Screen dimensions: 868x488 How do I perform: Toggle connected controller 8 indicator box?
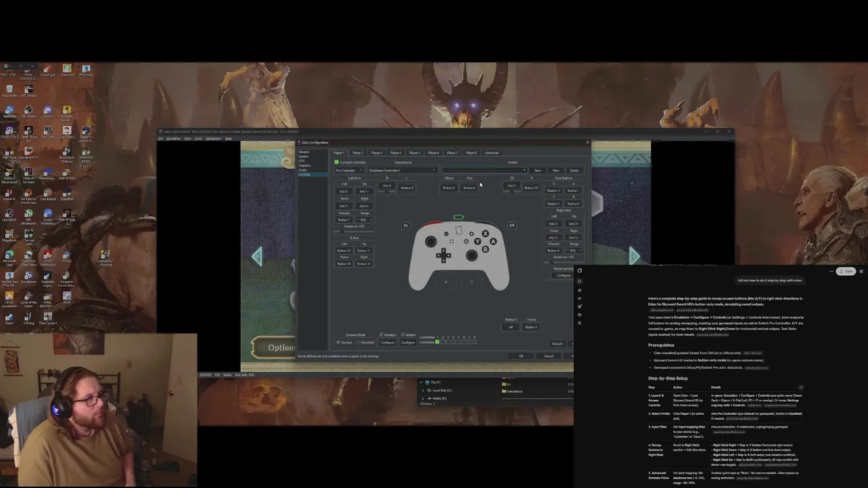point(475,342)
